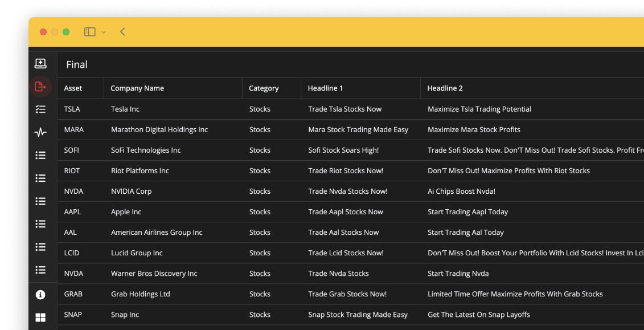Click the Final title text
Viewport: 644px width, 330px height.
(77, 64)
